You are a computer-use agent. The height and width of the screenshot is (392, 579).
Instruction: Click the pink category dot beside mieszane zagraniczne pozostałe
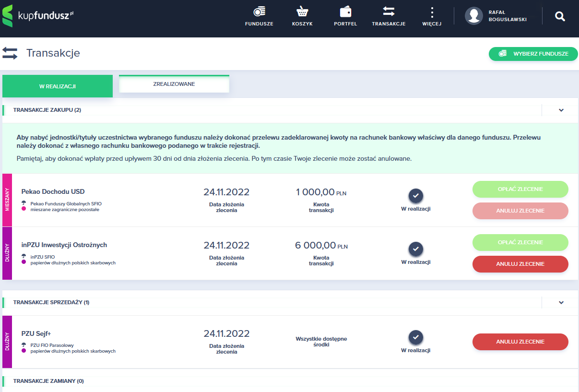click(24, 210)
